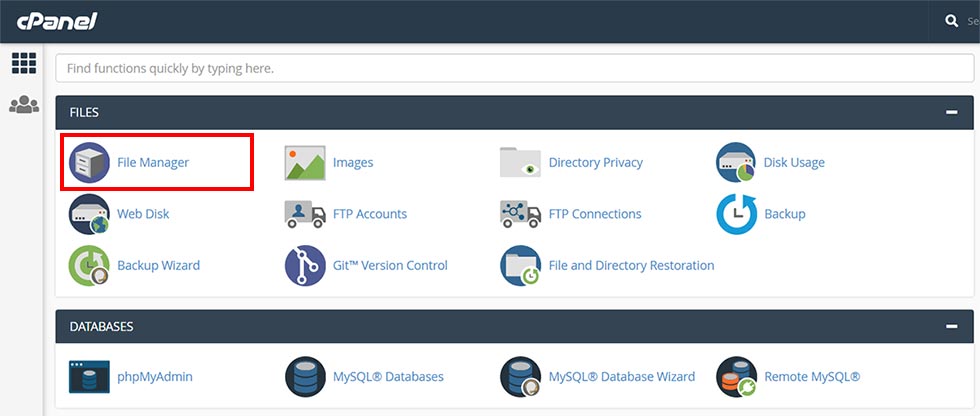980x416 pixels.
Task: Click the Git Version Control icon
Action: 305,266
